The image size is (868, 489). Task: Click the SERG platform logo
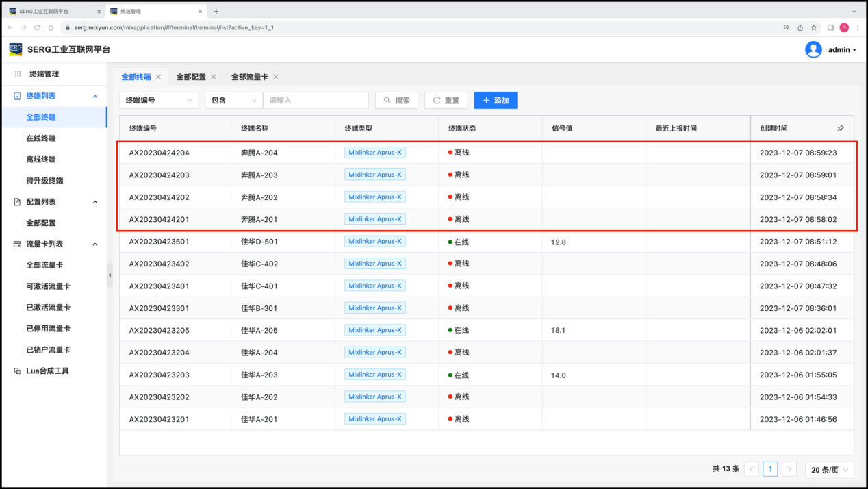(16, 49)
